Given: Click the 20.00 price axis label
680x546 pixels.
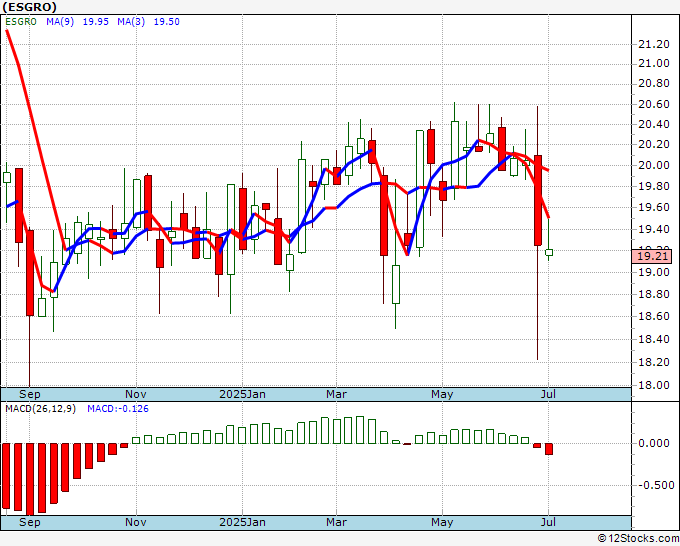Looking at the screenshot, I should point(654,165).
